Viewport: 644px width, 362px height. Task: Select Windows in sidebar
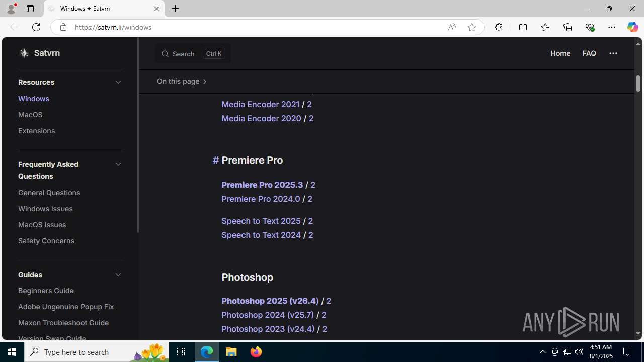[34, 99]
